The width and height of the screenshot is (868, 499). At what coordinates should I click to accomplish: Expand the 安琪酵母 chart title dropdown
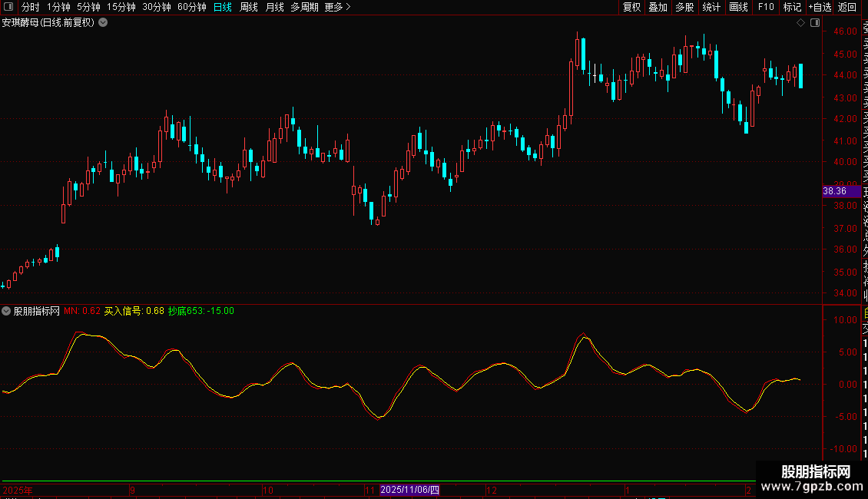point(103,22)
